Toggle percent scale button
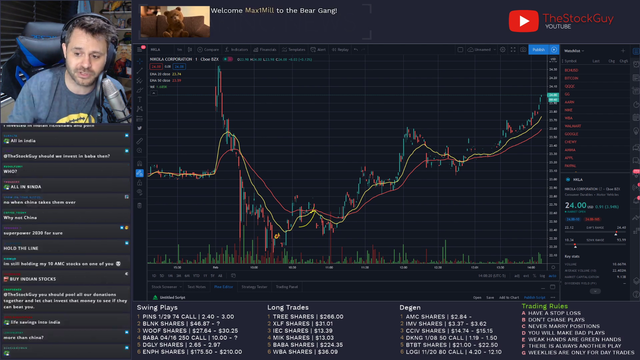This screenshot has width=640, height=360. (534, 276)
